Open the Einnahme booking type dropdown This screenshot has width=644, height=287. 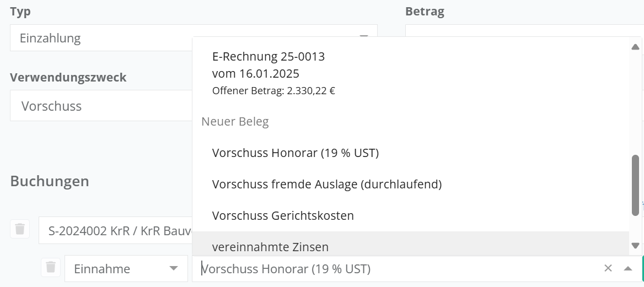pyautogui.click(x=125, y=269)
